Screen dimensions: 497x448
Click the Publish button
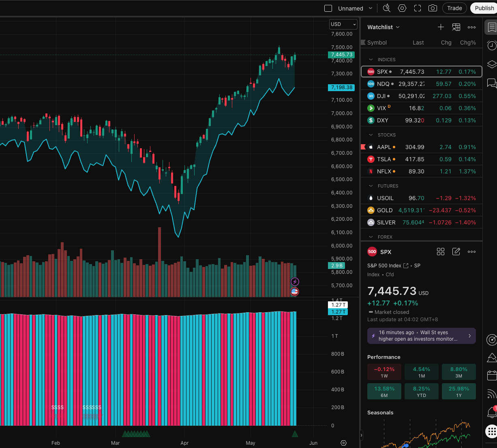coord(484,8)
